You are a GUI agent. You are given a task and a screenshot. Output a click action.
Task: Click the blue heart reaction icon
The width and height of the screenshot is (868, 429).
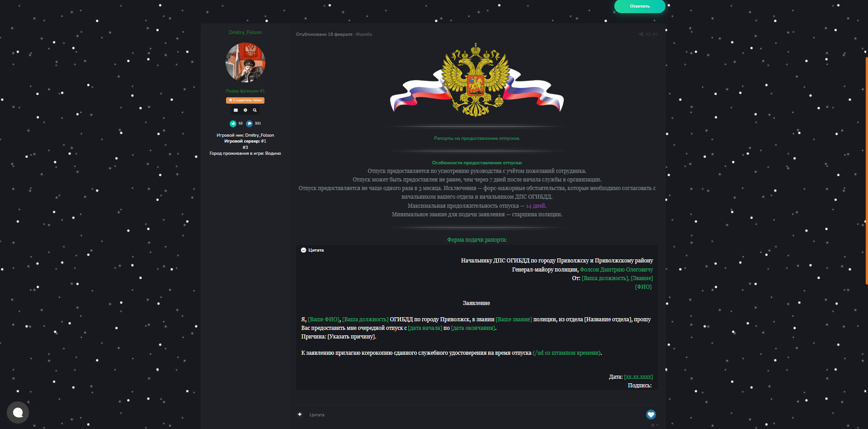tap(651, 415)
